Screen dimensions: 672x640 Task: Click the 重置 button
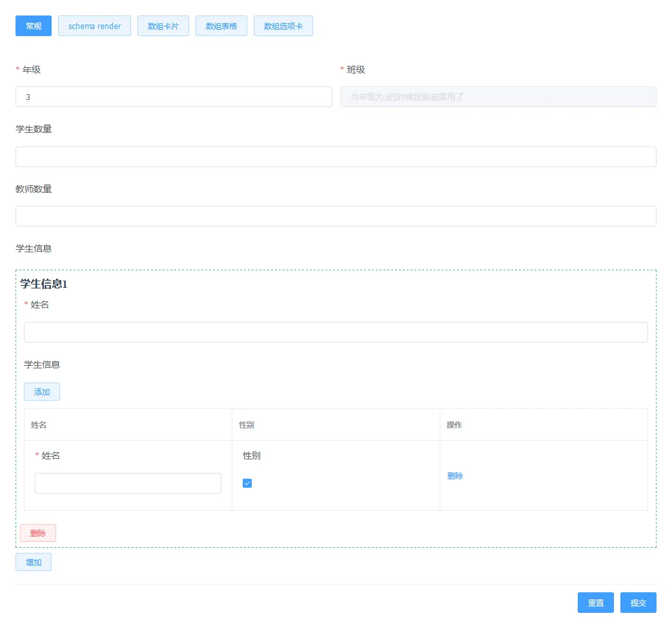coord(595,603)
